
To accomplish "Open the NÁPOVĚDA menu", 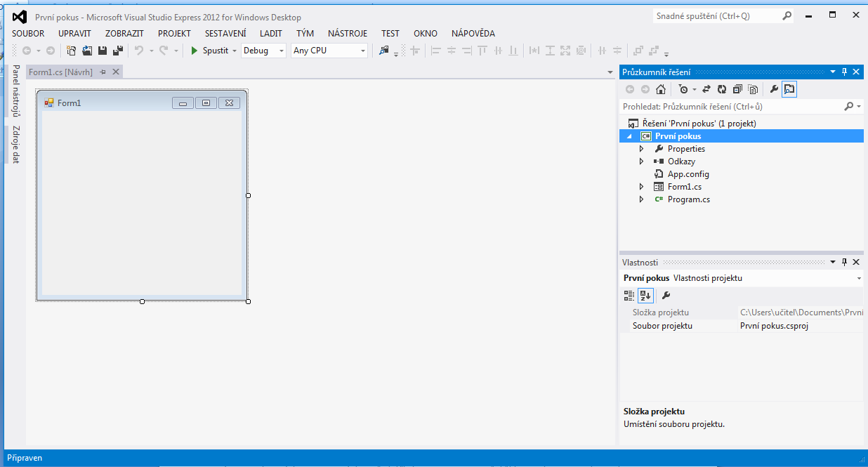I will tap(473, 33).
